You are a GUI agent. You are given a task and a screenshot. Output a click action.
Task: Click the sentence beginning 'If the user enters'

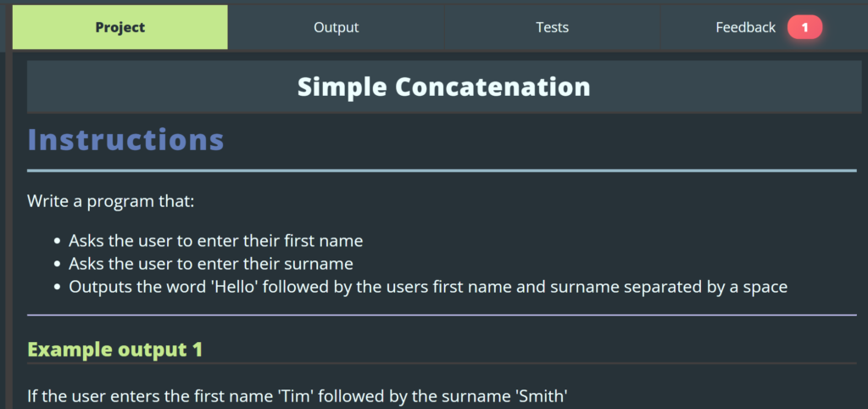[x=297, y=395]
